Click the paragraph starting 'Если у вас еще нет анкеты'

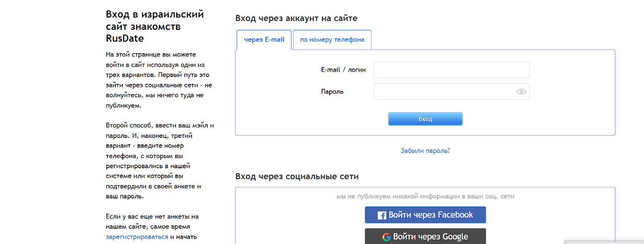pyautogui.click(x=152, y=227)
